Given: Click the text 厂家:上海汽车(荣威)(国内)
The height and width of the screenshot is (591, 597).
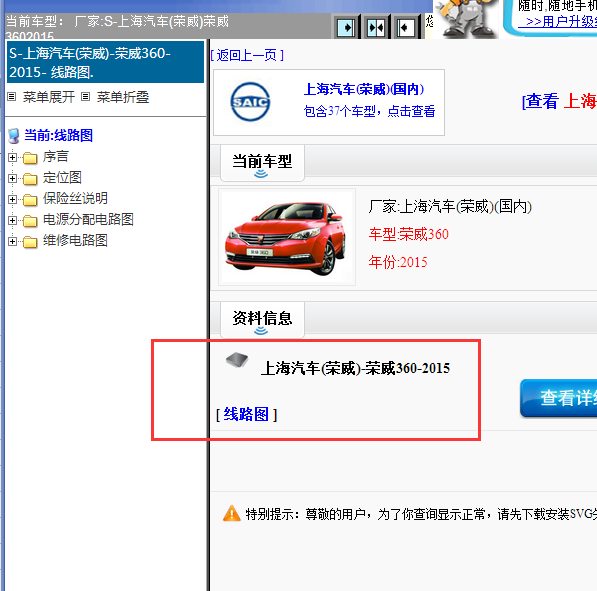Looking at the screenshot, I should pyautogui.click(x=450, y=207).
